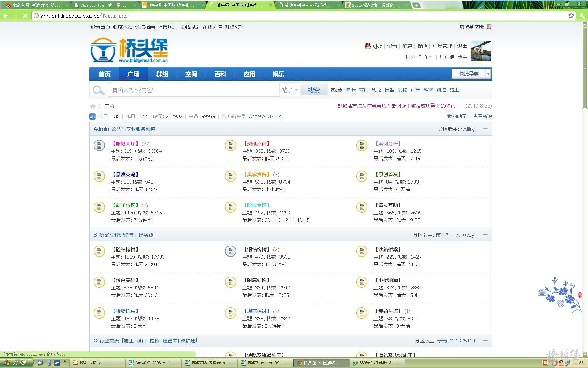Click the 退出 logout link

(462, 46)
